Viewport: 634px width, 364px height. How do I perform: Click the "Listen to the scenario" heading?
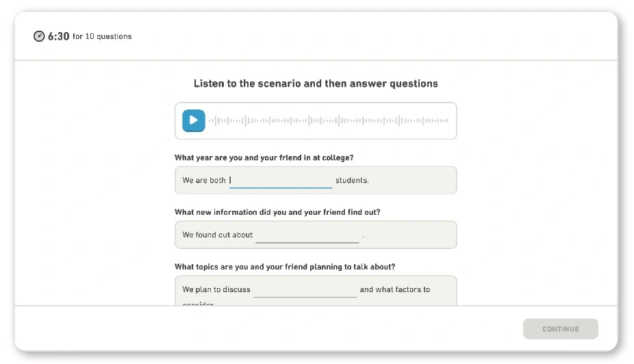316,83
